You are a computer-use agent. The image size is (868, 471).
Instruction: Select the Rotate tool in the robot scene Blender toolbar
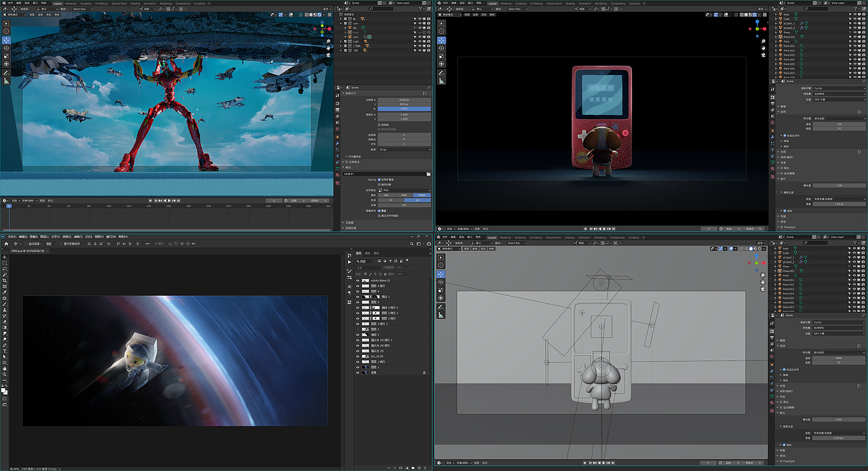tap(6, 48)
